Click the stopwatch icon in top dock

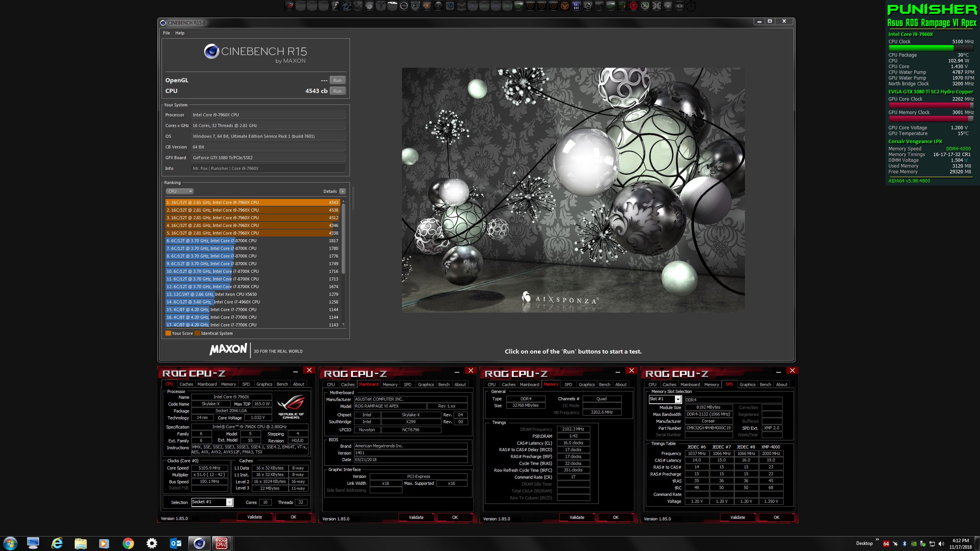point(691,6)
